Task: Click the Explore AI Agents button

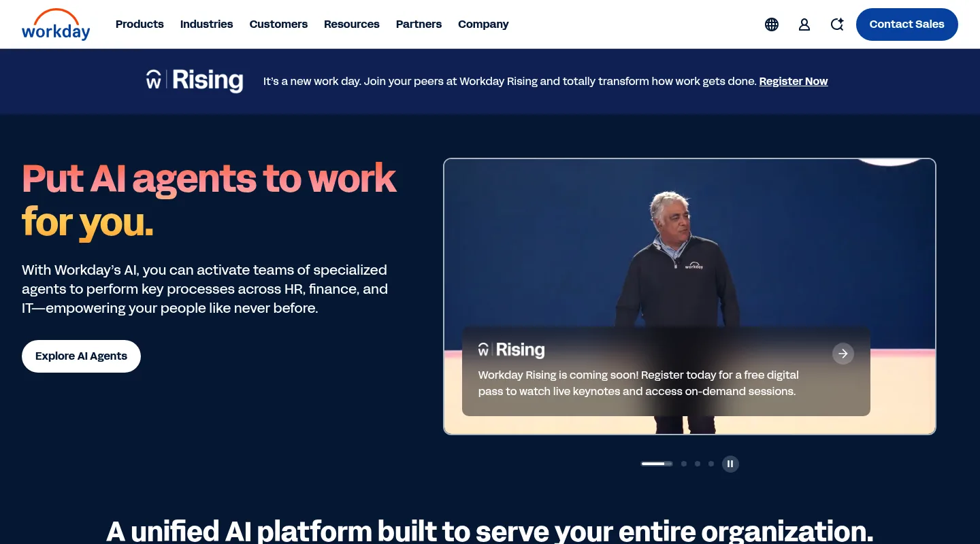Action: point(81,356)
